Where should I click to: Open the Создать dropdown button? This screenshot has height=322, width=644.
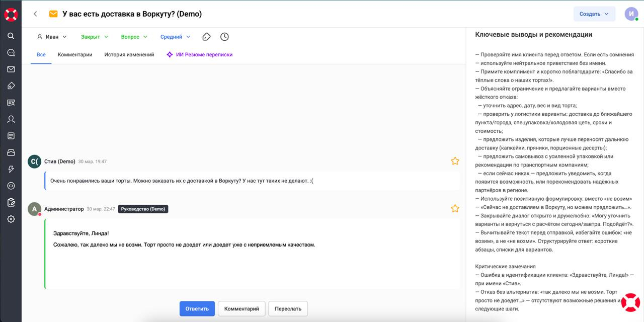click(594, 14)
